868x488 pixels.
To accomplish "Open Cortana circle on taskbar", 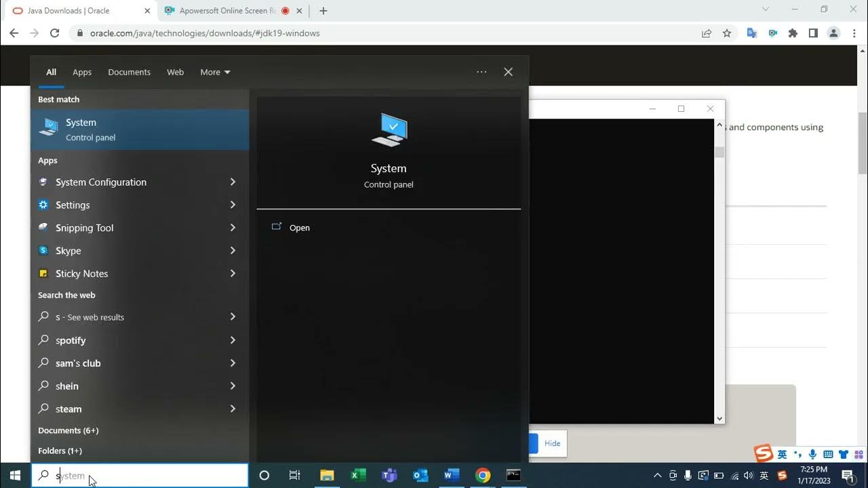I will tap(264, 475).
